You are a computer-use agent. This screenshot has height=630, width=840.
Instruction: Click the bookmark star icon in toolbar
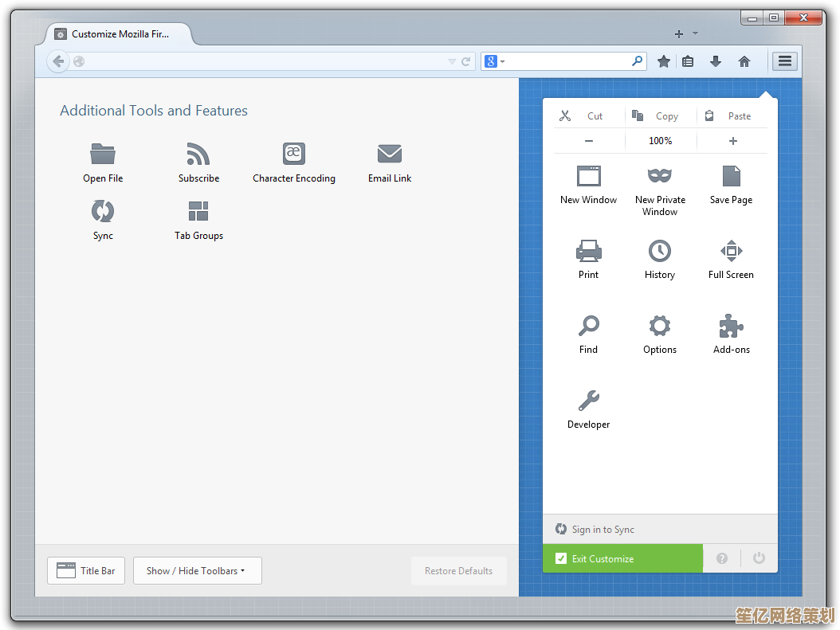[664, 61]
